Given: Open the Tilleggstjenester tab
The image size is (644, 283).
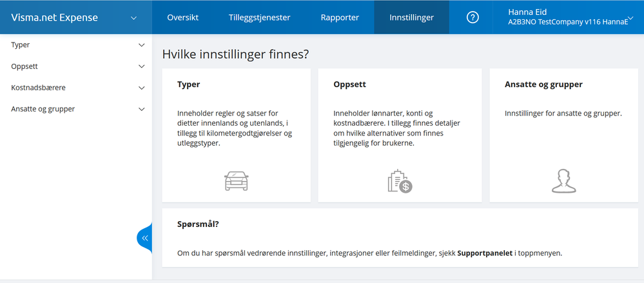Looking at the screenshot, I should coord(259,17).
